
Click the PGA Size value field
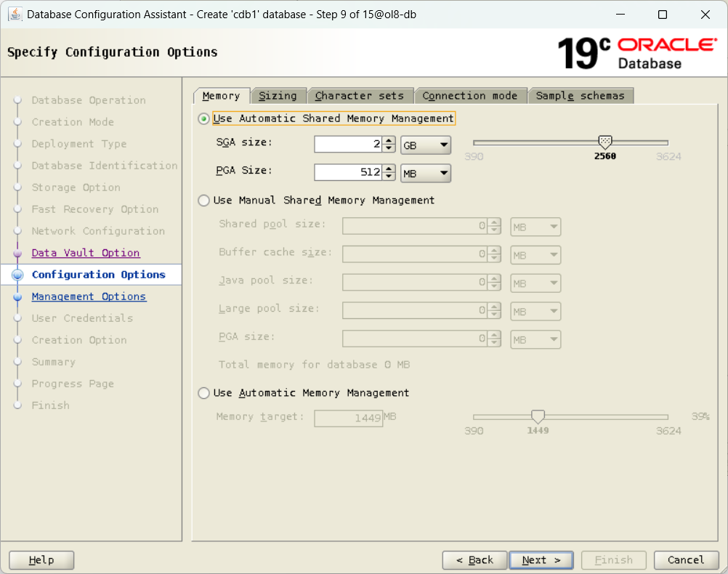click(349, 173)
